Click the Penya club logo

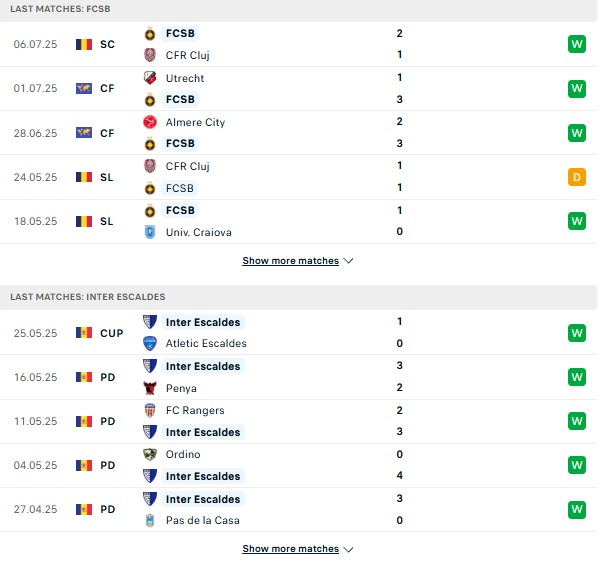150,388
